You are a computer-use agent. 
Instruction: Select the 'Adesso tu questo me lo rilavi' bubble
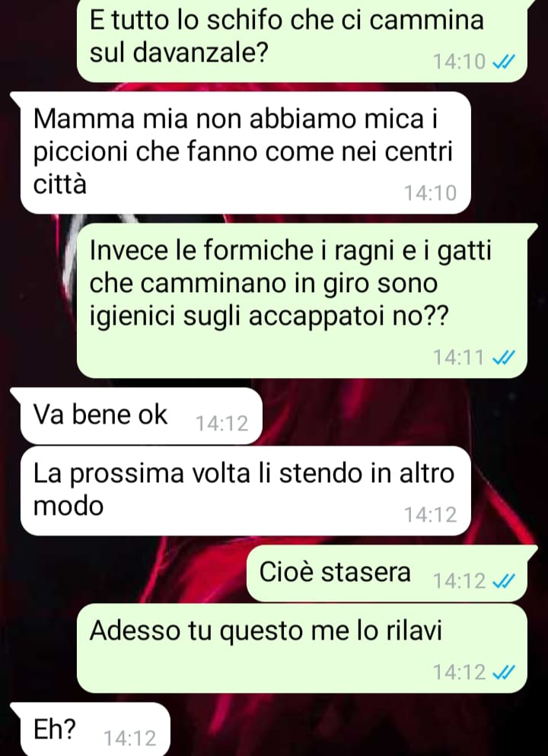click(302, 649)
